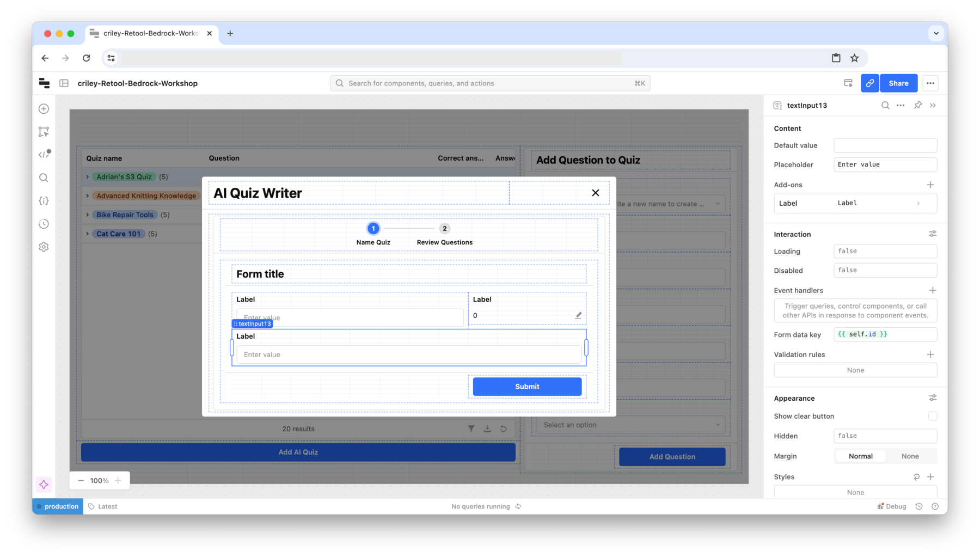
Task: Open the quiz name dropdown in Add Question
Action: tap(671, 204)
